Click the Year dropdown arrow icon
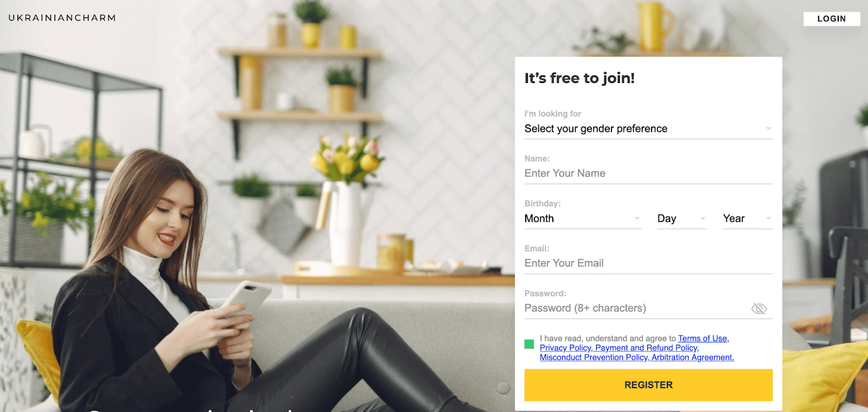Screen dimensions: 868x412 tap(768, 219)
